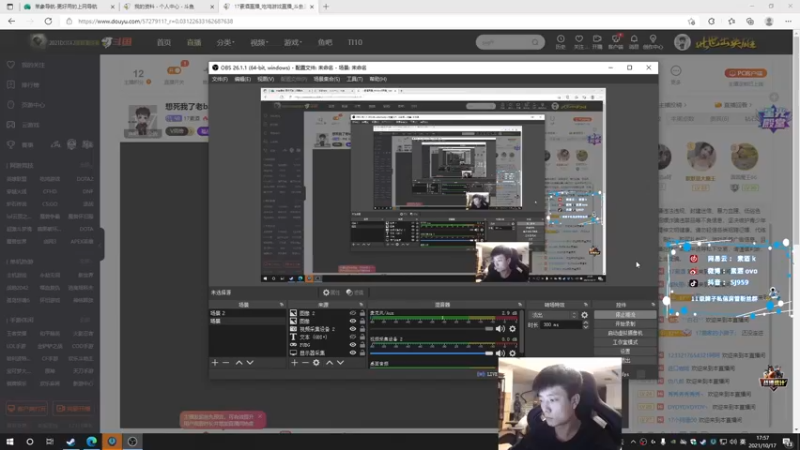Open OBS File menu (文件)
800x450 pixels.
pyautogui.click(x=220, y=79)
